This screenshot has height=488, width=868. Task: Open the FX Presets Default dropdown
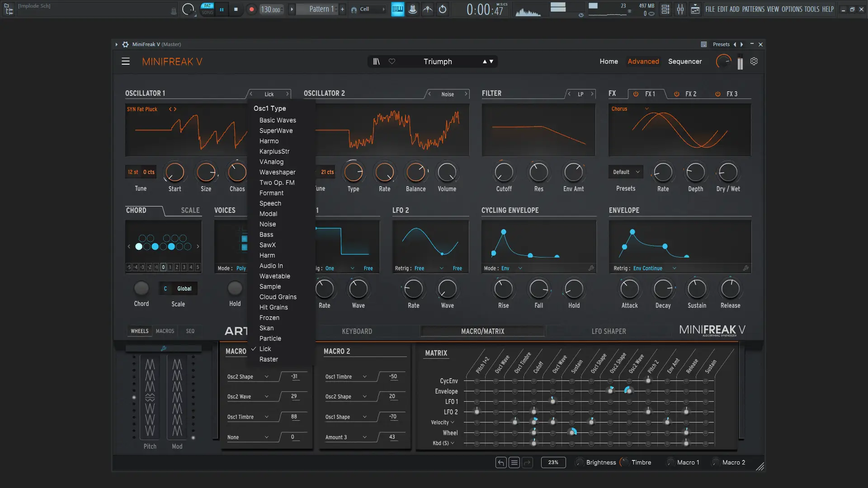626,172
